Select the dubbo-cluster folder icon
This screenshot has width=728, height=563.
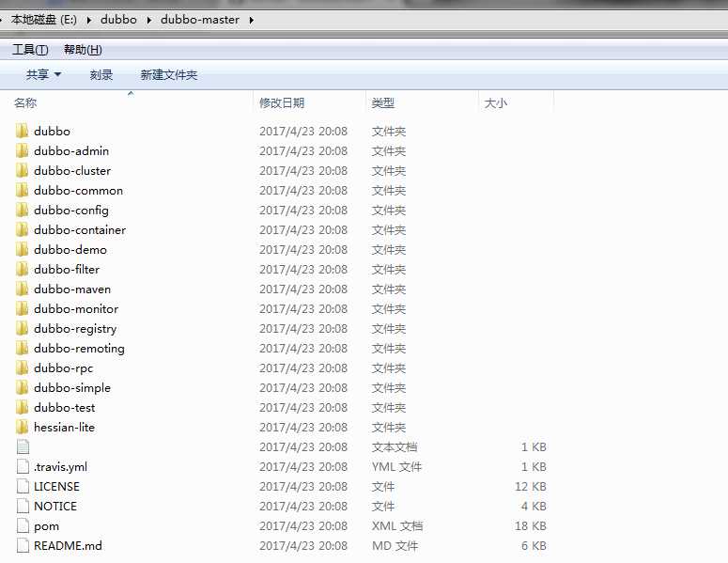coord(22,170)
